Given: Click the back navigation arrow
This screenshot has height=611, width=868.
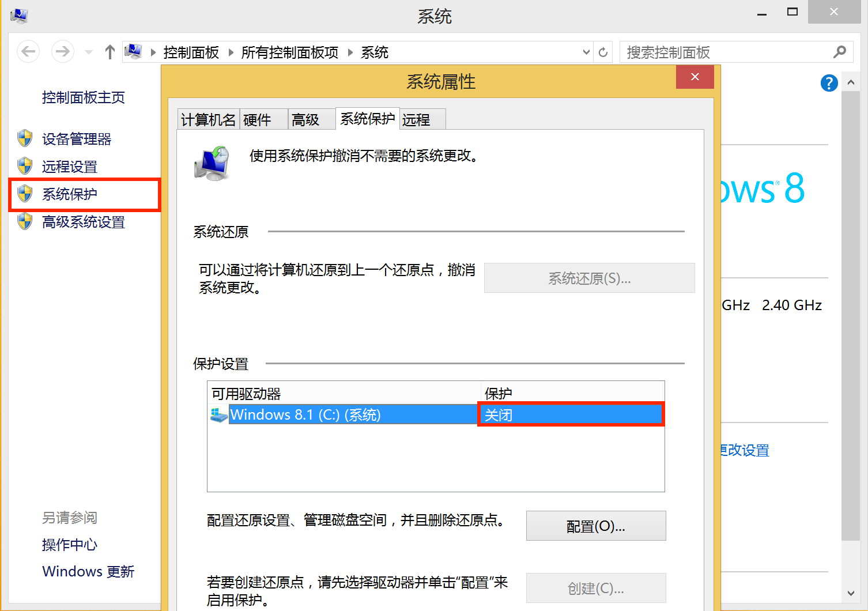Looking at the screenshot, I should [x=28, y=52].
